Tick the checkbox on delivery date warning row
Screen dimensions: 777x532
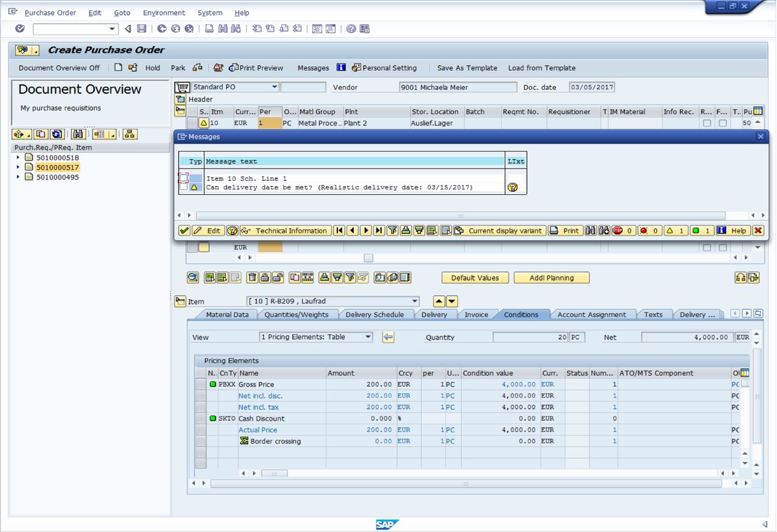(183, 187)
